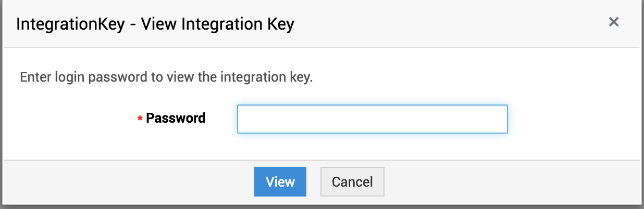Cancel the integration key prompt
644x209 pixels.
[x=352, y=181]
